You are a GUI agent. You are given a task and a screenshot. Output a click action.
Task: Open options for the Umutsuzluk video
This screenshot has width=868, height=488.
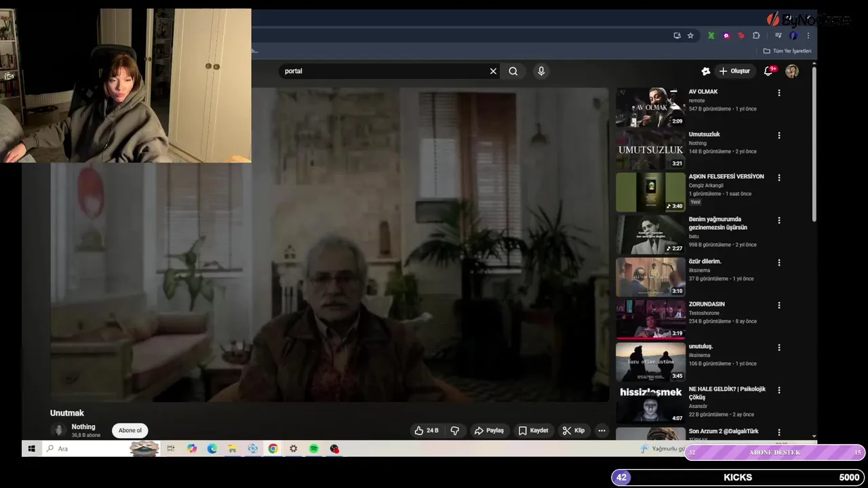click(x=779, y=136)
